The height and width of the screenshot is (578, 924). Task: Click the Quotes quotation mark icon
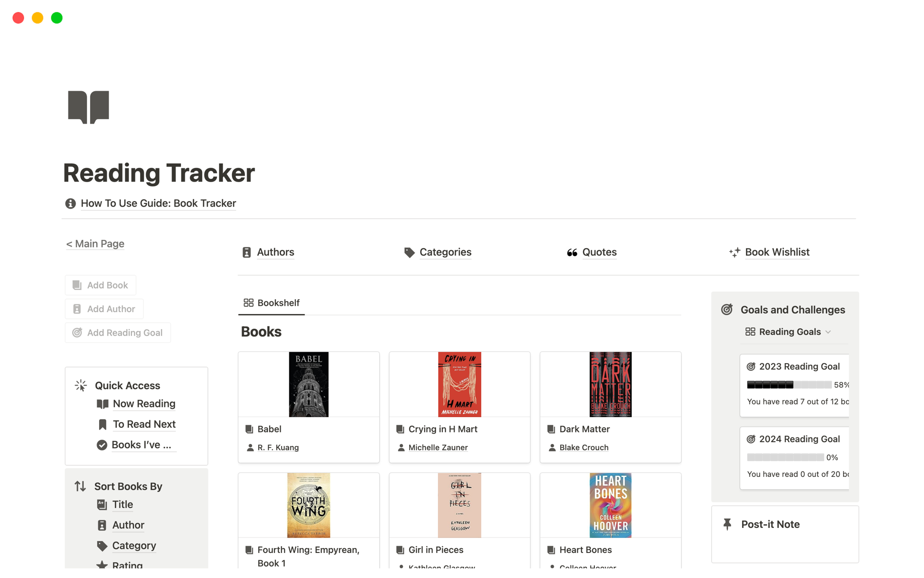pyautogui.click(x=572, y=252)
